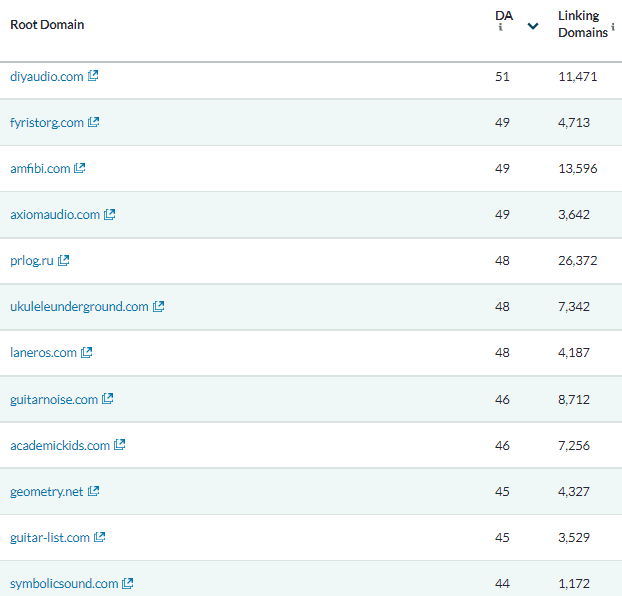Go to the guitar-list.com domain link
Screen dimensions: 622x596
coord(50,538)
